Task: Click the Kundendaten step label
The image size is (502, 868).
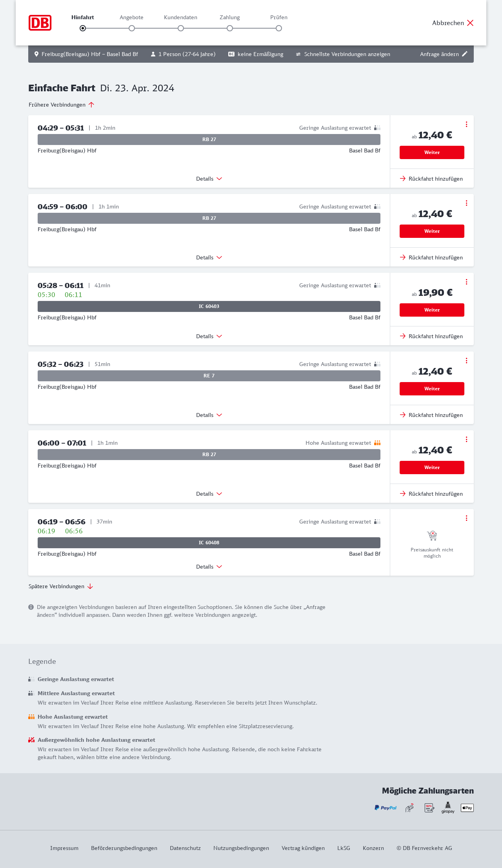Action: (180, 17)
